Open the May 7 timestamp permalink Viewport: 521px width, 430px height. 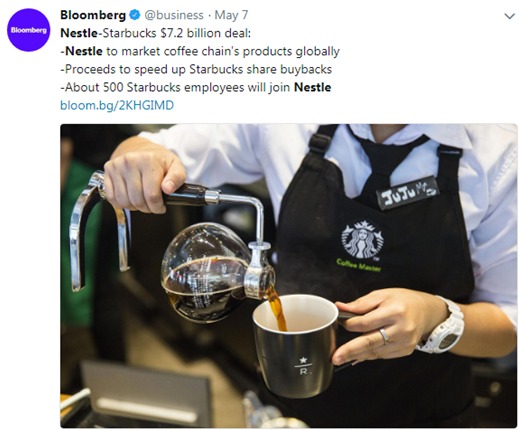click(x=231, y=15)
